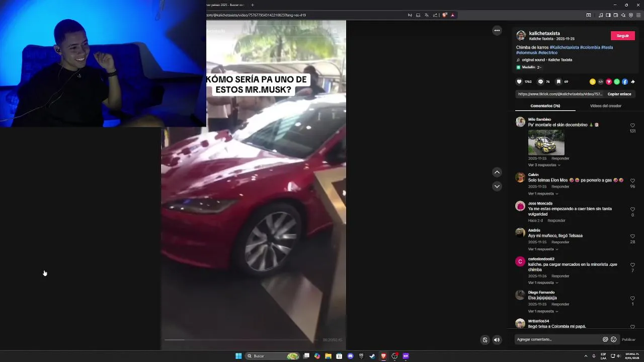Click the yellow repost icon

pos(592,81)
